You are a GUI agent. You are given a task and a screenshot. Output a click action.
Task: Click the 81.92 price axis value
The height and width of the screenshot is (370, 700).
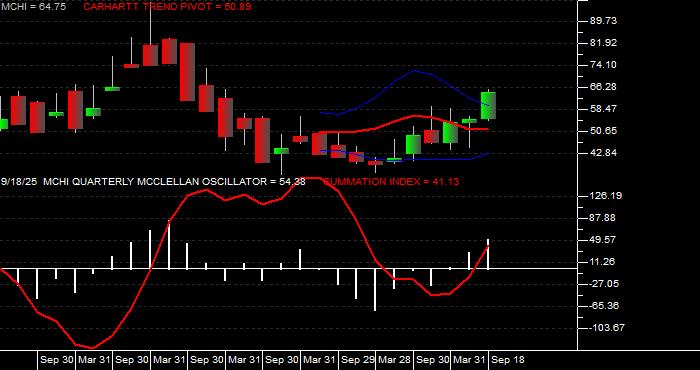click(x=603, y=43)
